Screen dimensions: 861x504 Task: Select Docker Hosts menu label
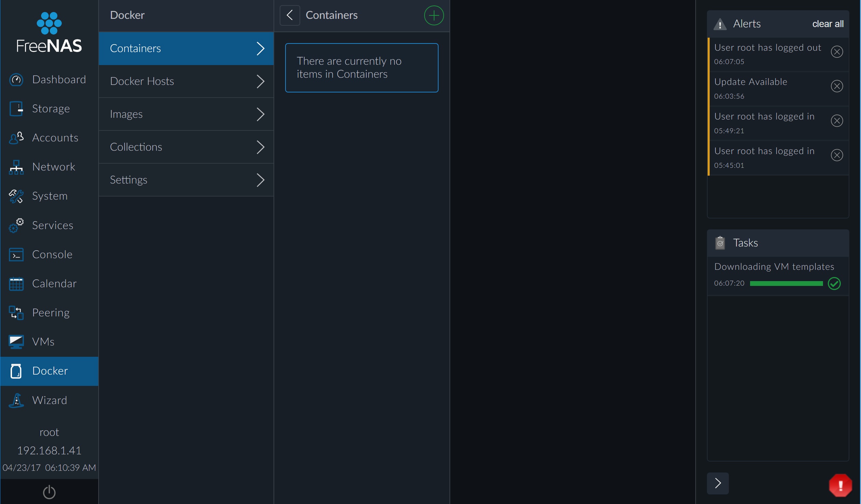point(142,81)
